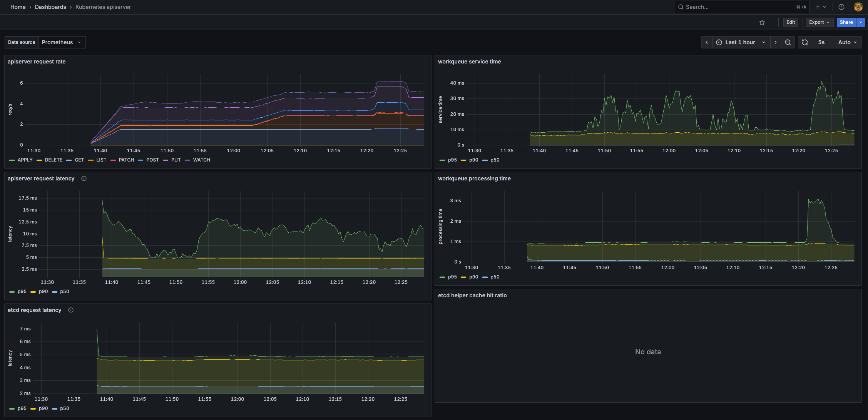Expand the Export dropdown menu
The height and width of the screenshot is (420, 868).
click(819, 22)
